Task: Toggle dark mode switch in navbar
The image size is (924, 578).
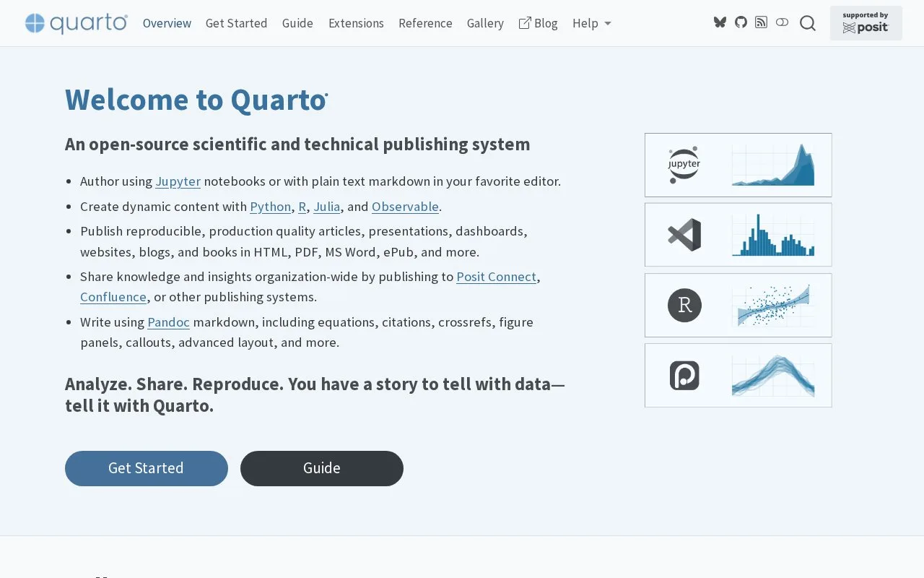Action: pyautogui.click(x=782, y=22)
